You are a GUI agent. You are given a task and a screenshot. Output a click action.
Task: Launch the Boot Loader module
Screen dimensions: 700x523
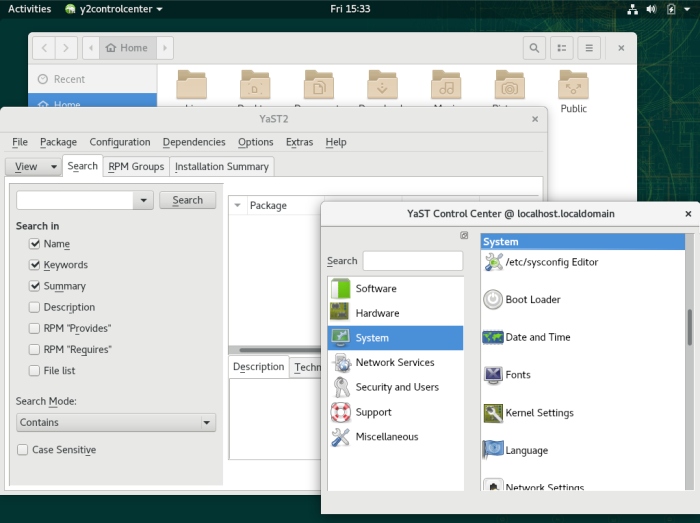click(493, 300)
